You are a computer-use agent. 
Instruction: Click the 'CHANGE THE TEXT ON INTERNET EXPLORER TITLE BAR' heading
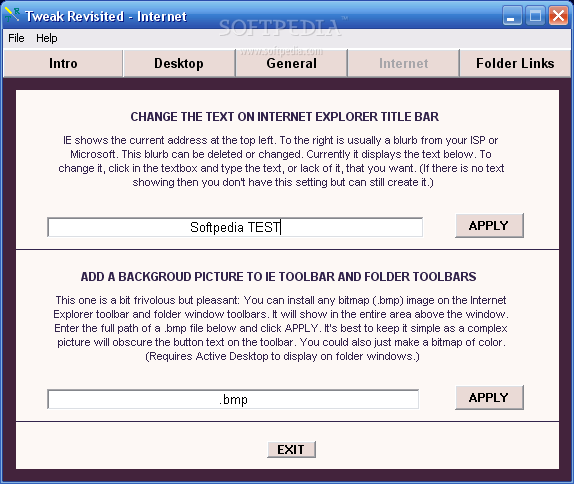284,117
